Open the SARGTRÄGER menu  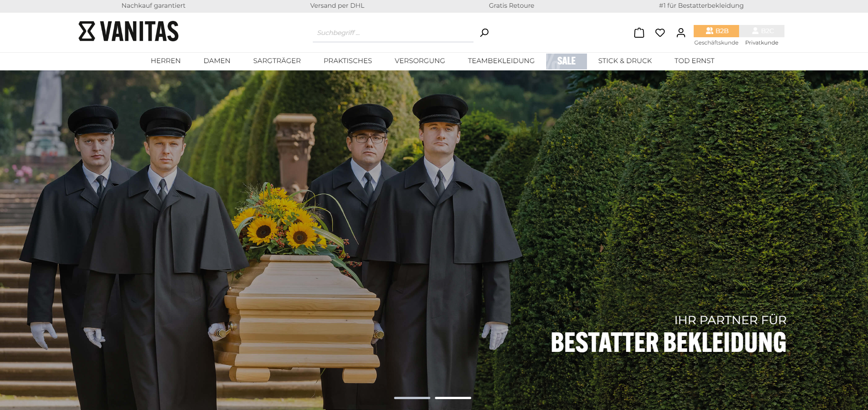[x=277, y=61]
